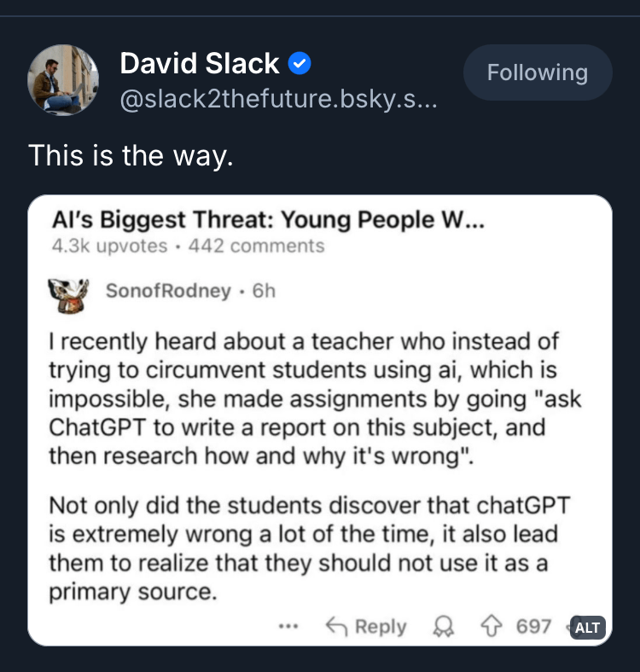Viewport: 640px width, 672px height.
Task: Click the "This is the way." post text
Action: coord(131,155)
